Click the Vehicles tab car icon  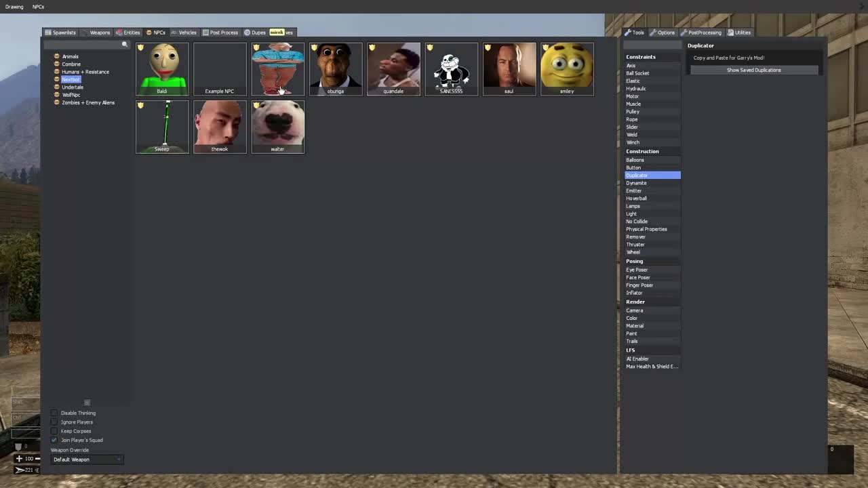174,33
